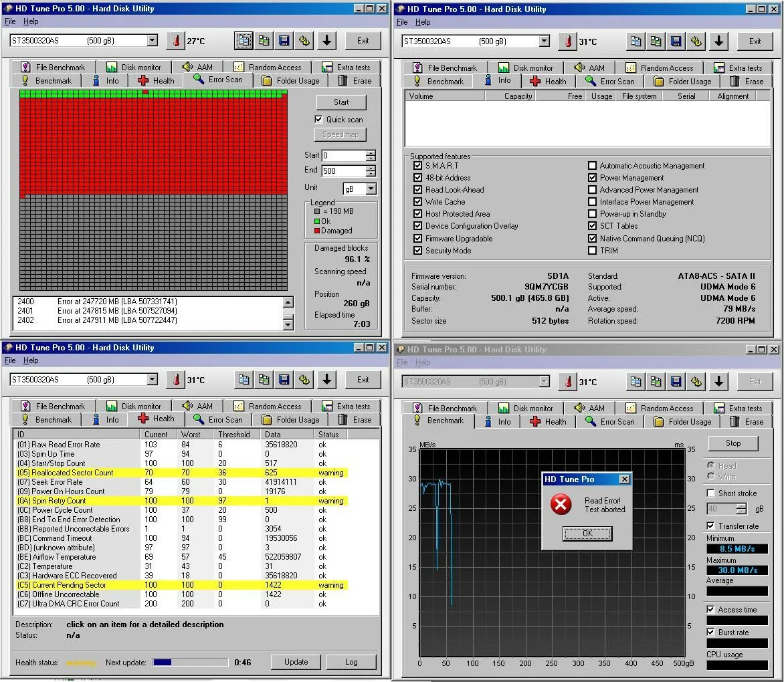The width and height of the screenshot is (784, 682).
Task: Click the Start button in Error Scan
Action: coord(341,102)
